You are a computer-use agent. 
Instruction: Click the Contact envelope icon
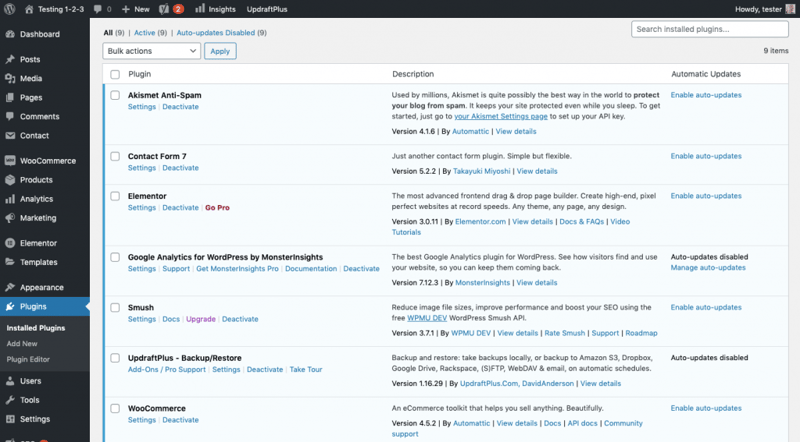pyautogui.click(x=10, y=135)
